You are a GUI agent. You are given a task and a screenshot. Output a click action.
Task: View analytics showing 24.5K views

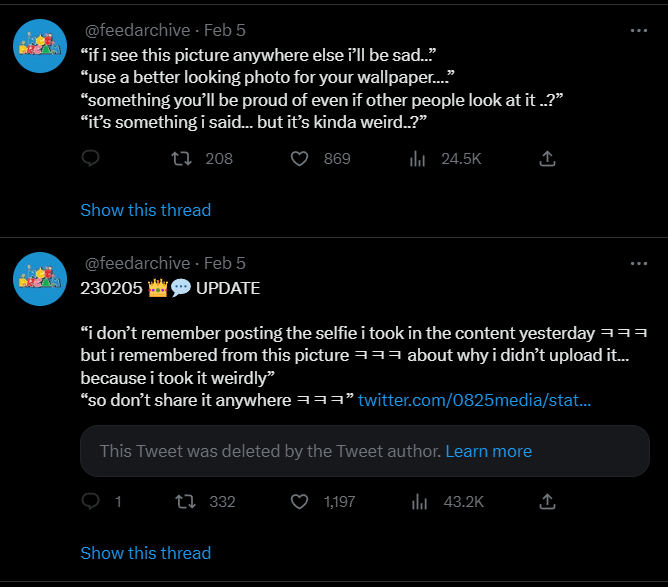pos(418,159)
